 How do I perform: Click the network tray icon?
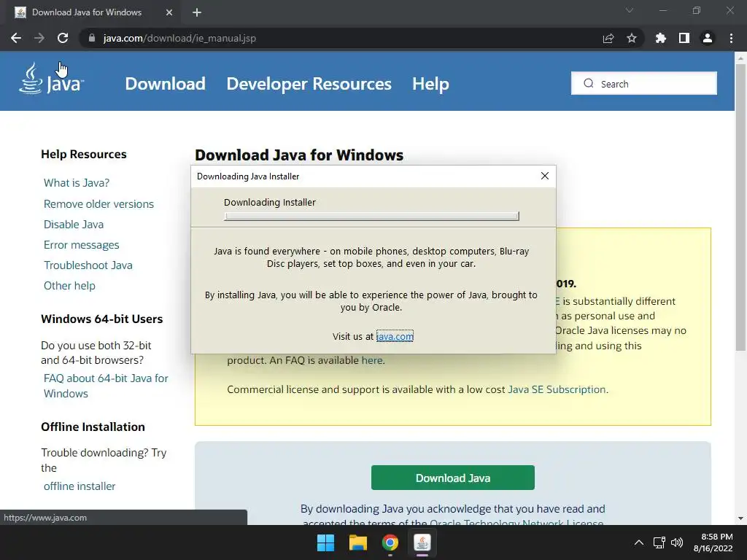coord(659,542)
